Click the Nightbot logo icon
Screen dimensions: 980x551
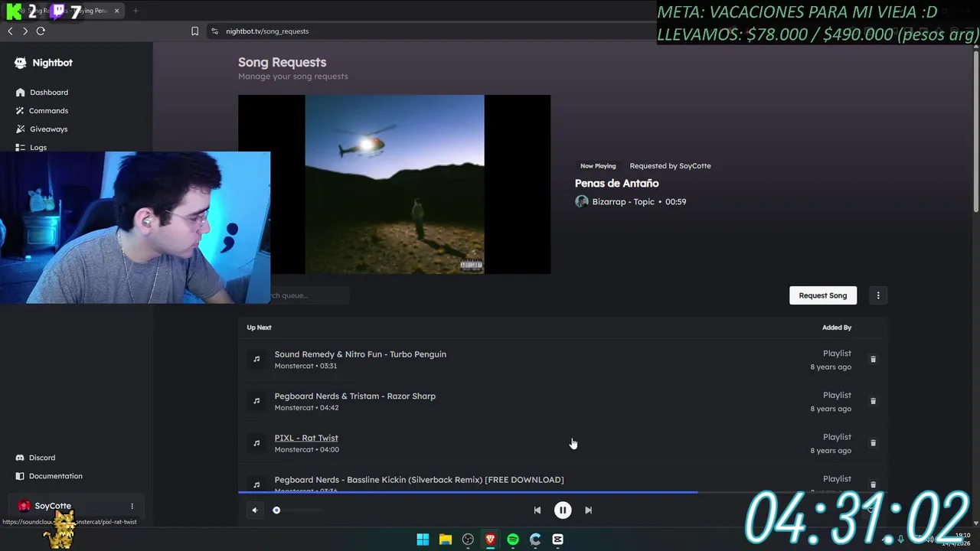coord(21,63)
